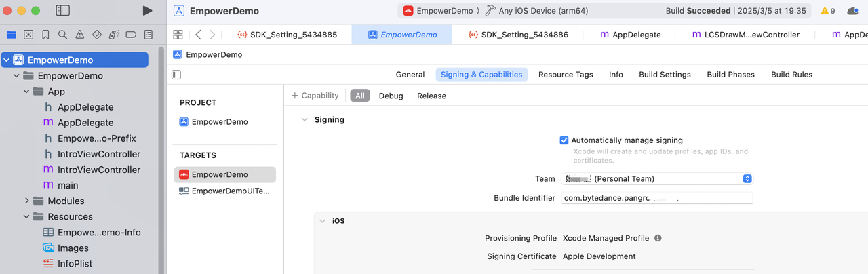868x274 pixels.
Task: Open the related items grid menu
Action: [x=178, y=35]
